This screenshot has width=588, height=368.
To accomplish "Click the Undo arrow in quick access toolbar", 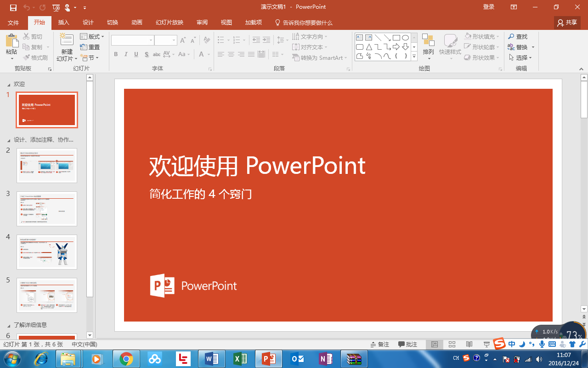I will [x=26, y=7].
